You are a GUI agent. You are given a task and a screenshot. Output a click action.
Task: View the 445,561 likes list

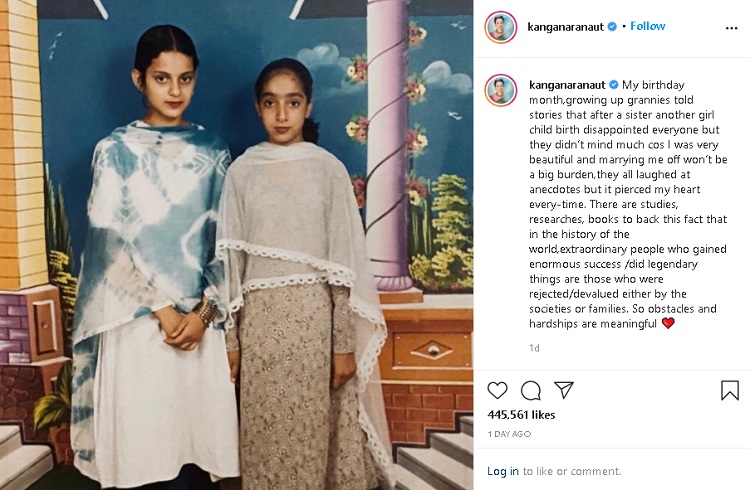[x=521, y=415]
